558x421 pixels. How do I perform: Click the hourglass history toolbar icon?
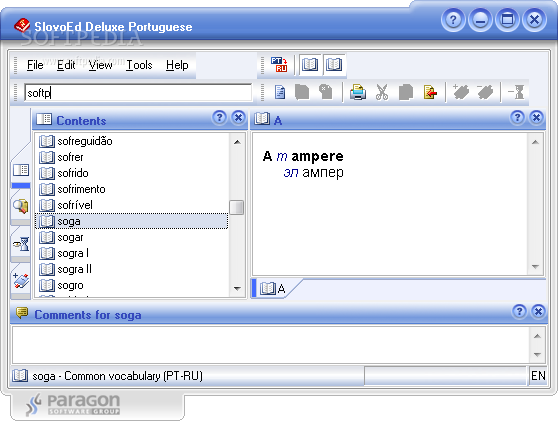pos(516,92)
